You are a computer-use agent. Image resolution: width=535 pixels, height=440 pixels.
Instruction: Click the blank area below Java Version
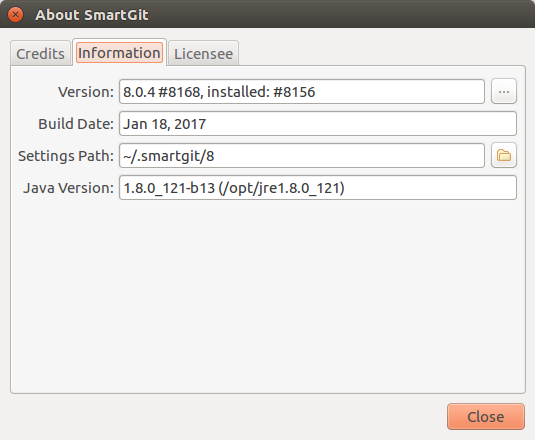268,297
